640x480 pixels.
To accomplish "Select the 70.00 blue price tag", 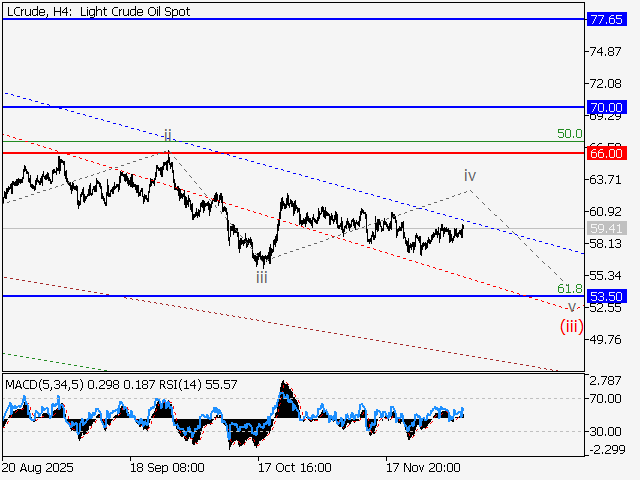I will (607, 107).
